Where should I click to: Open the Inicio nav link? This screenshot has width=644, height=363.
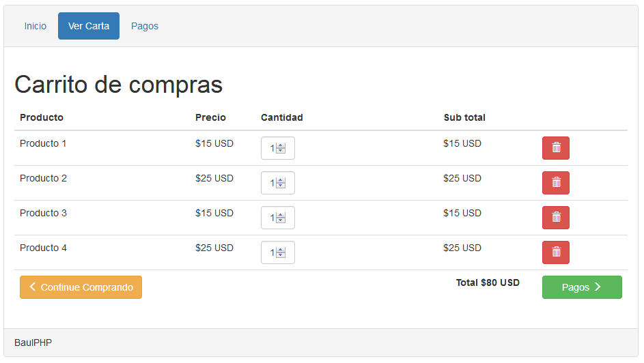pyautogui.click(x=36, y=26)
